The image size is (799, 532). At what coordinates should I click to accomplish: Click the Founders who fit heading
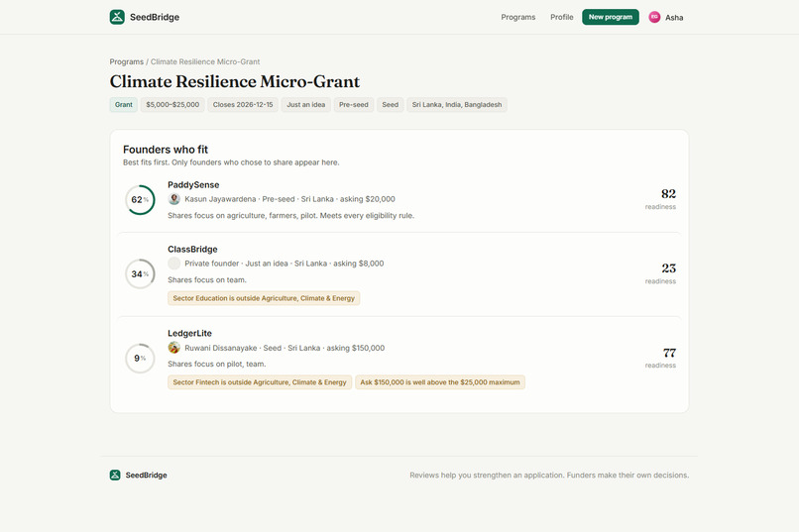[x=166, y=150]
